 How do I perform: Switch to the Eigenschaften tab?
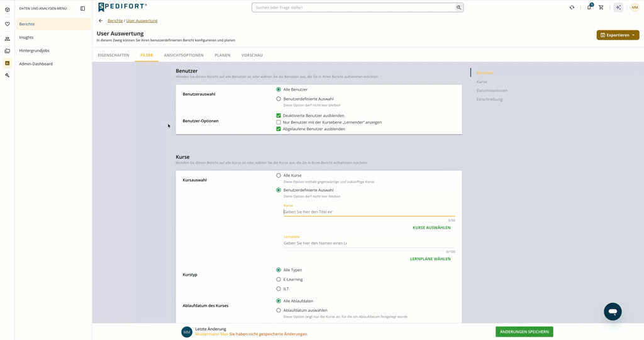pos(113,55)
